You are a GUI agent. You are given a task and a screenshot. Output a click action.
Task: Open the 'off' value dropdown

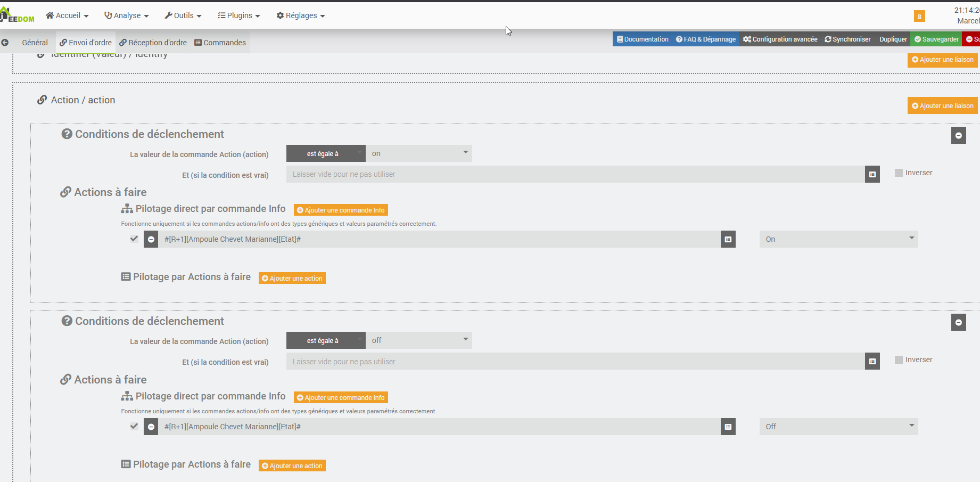419,340
